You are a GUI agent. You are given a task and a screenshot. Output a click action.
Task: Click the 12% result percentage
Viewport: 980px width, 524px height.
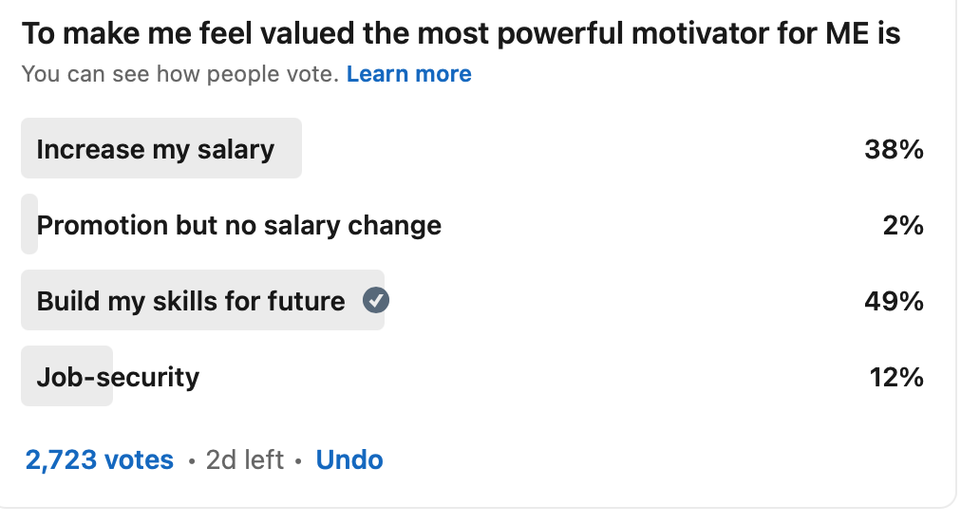coord(896,377)
